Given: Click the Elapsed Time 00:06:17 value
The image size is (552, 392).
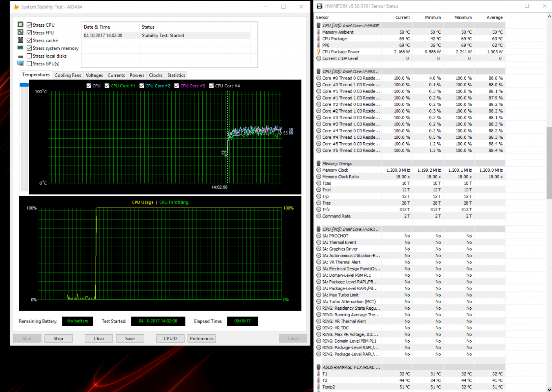Looking at the screenshot, I should (242, 321).
